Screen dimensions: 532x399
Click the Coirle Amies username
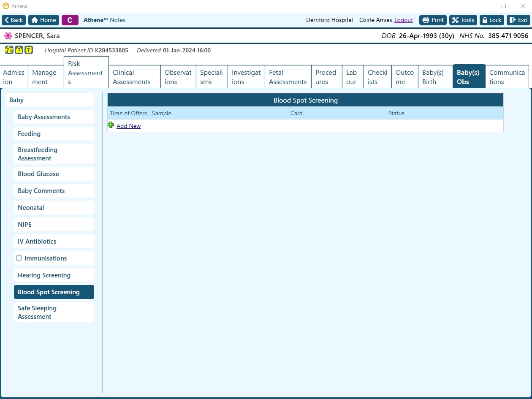click(x=375, y=20)
